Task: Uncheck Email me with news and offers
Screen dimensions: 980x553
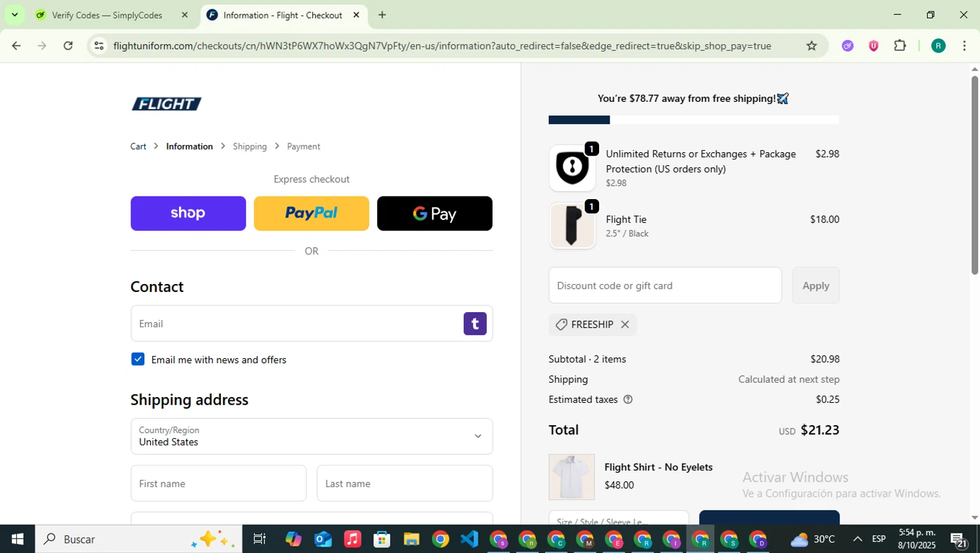Action: (x=138, y=359)
